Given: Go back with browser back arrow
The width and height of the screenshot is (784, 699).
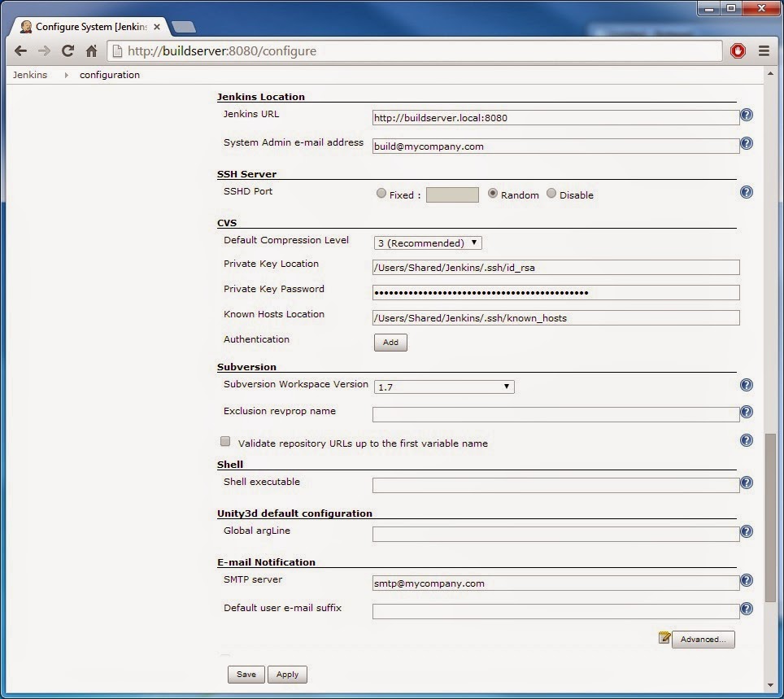Looking at the screenshot, I should tap(20, 50).
